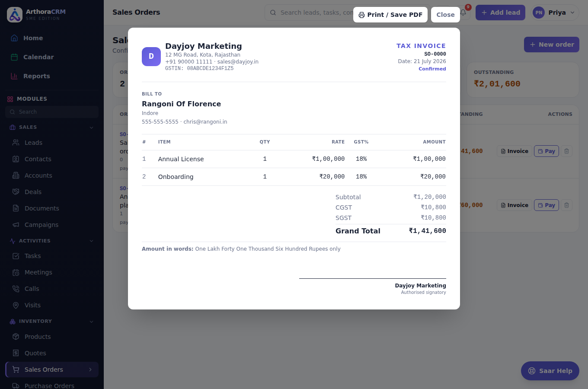Click the Quotes receipt icon
Screen dimensions: 588x389
16,353
